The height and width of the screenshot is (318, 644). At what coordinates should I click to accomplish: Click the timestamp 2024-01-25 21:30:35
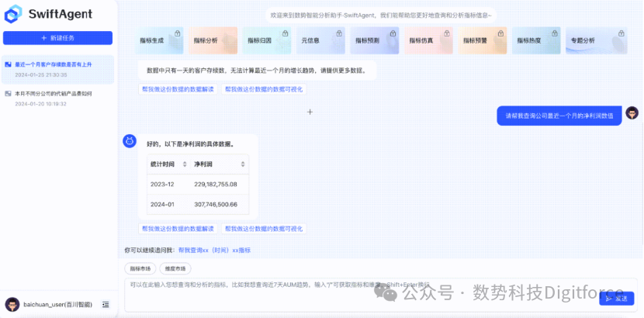tap(41, 75)
